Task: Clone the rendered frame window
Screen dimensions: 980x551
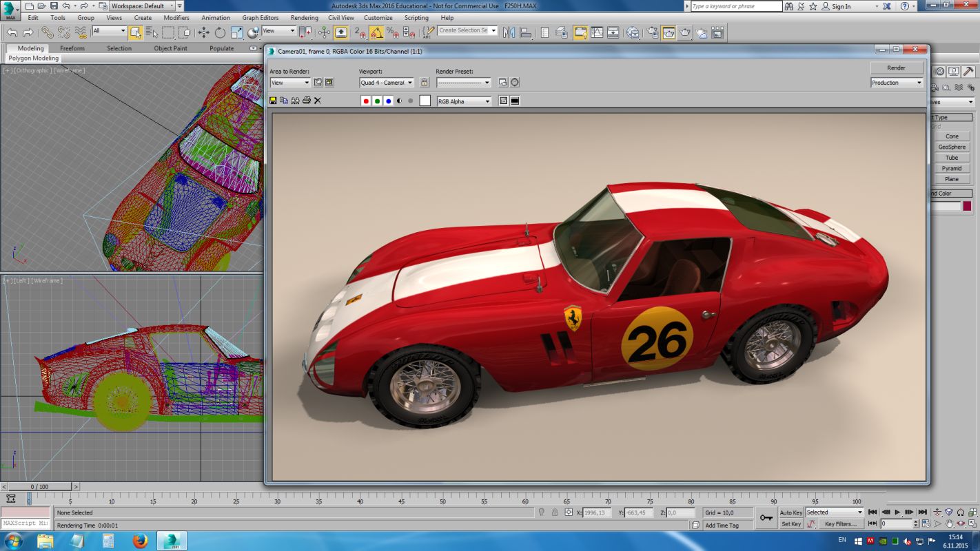Action: pyautogui.click(x=295, y=101)
